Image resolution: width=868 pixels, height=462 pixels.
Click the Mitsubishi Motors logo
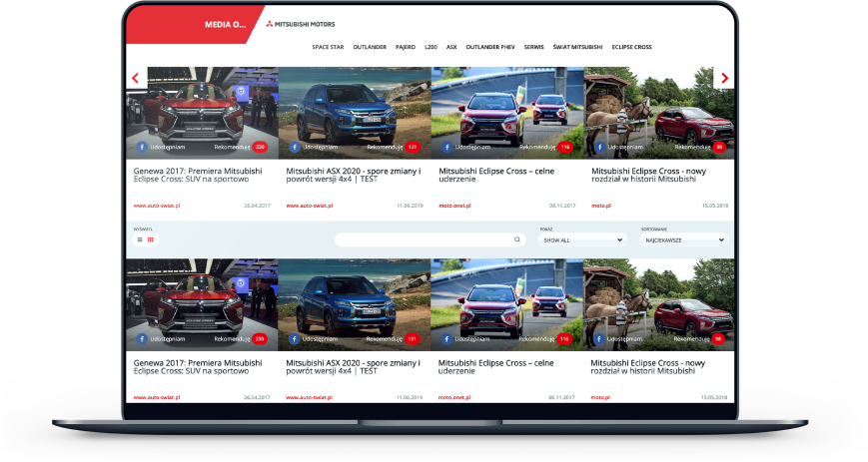301,24
